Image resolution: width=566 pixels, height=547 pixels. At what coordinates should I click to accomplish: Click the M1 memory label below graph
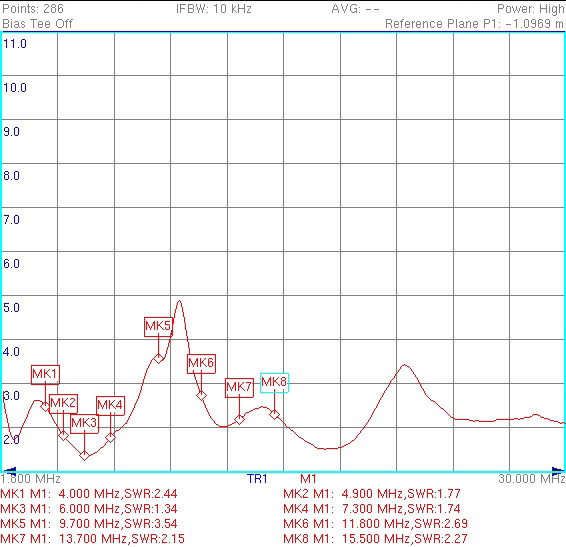coord(308,479)
